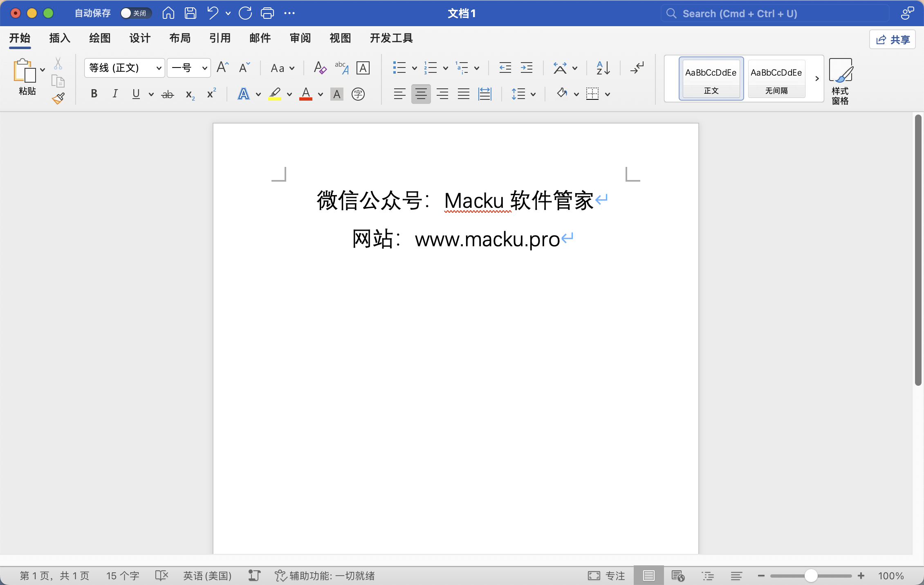Toggle subscript formatting
Image resolution: width=924 pixels, height=585 pixels.
(190, 95)
